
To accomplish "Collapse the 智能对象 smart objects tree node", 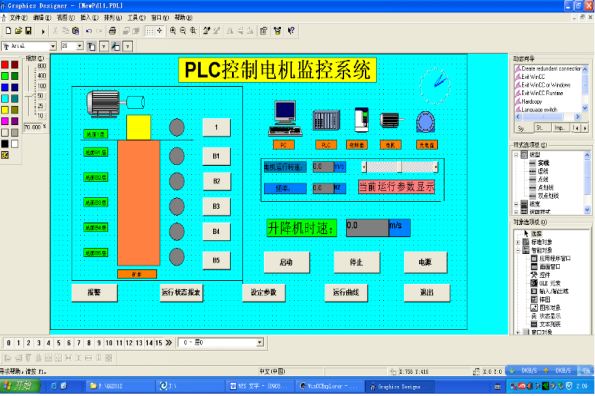I will pos(518,251).
